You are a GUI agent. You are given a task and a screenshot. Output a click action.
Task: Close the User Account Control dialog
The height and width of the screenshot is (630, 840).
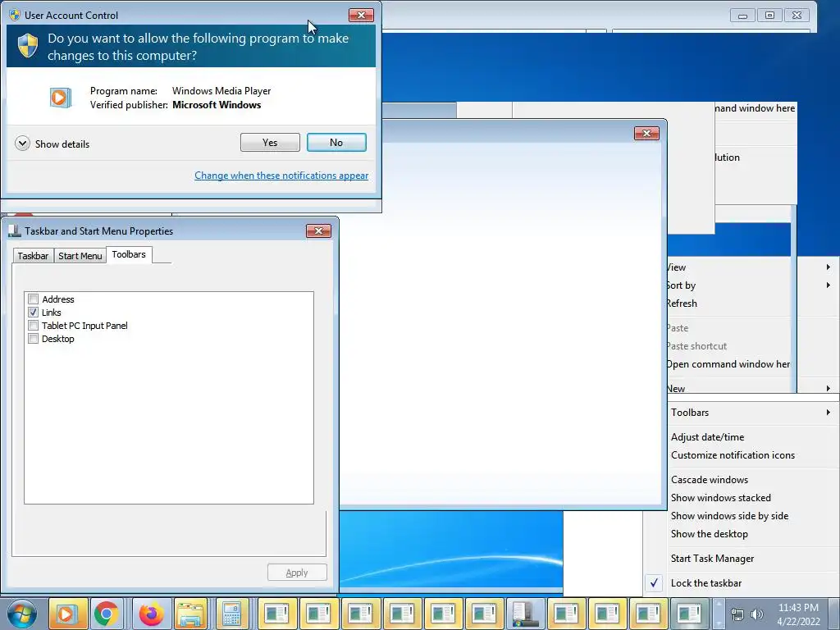pyautogui.click(x=361, y=15)
